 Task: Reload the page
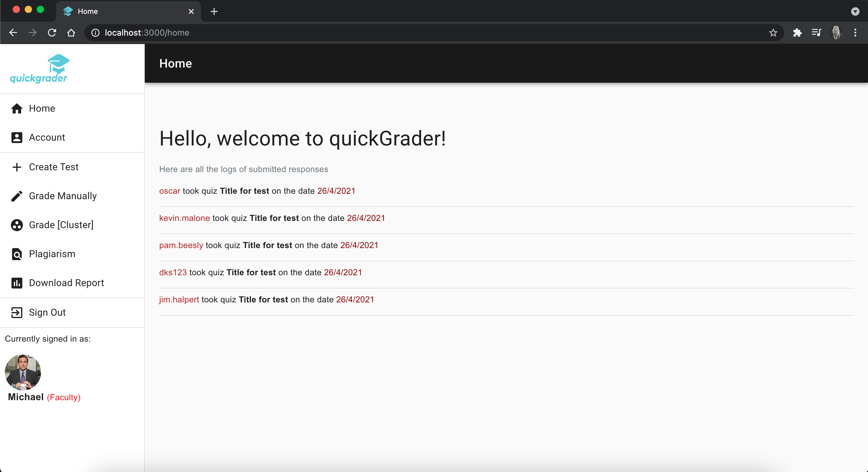pyautogui.click(x=52, y=33)
